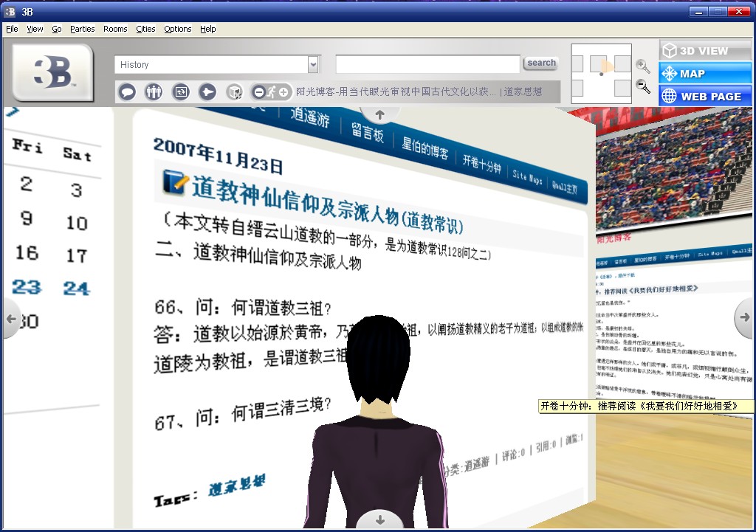Open the History dropdown
Screen dimensions: 756x532
pos(313,64)
